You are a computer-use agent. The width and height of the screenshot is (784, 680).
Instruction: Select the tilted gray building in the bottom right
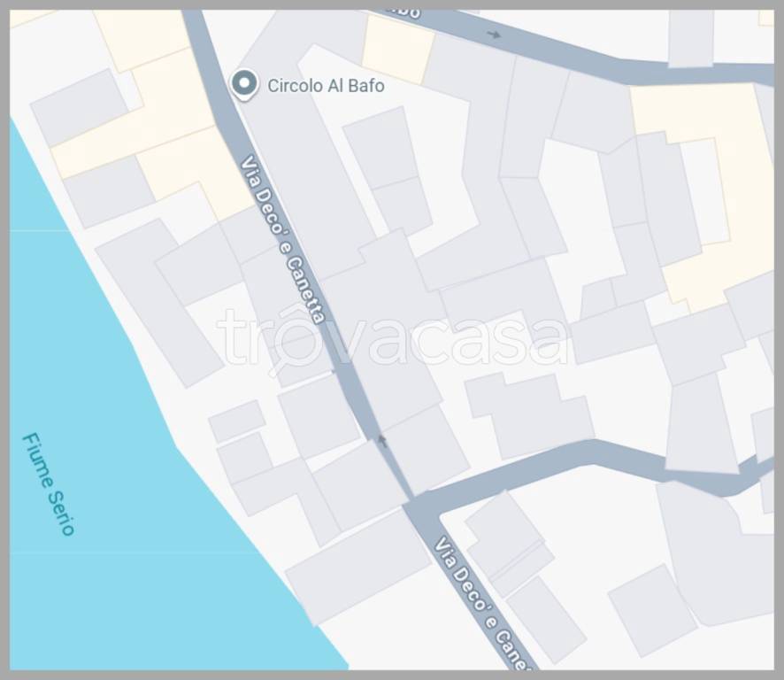pos(652,610)
